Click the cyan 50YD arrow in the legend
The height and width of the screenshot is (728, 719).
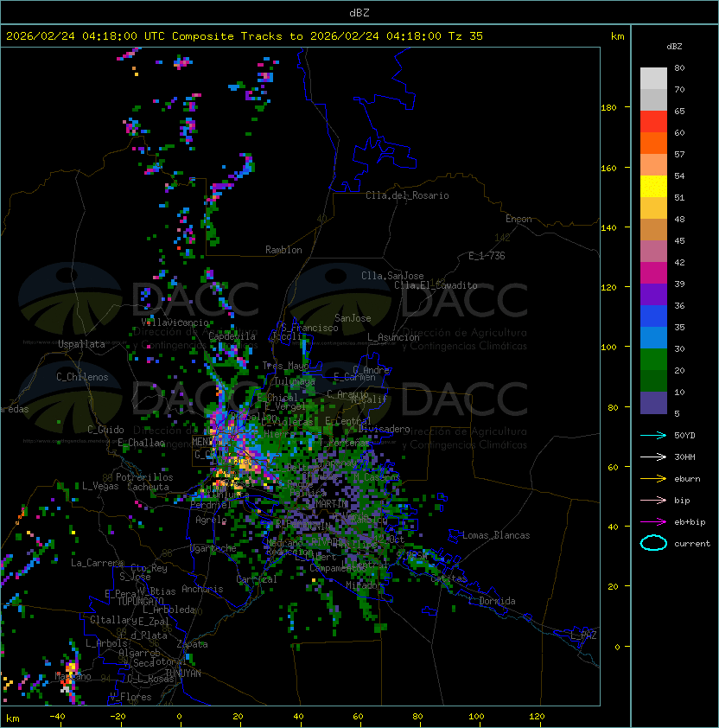click(653, 435)
